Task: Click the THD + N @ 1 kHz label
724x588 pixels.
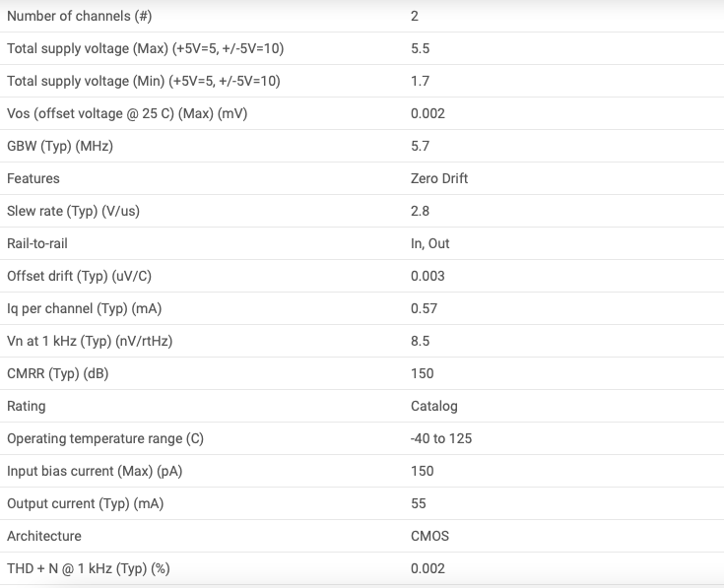Action: pos(89,568)
